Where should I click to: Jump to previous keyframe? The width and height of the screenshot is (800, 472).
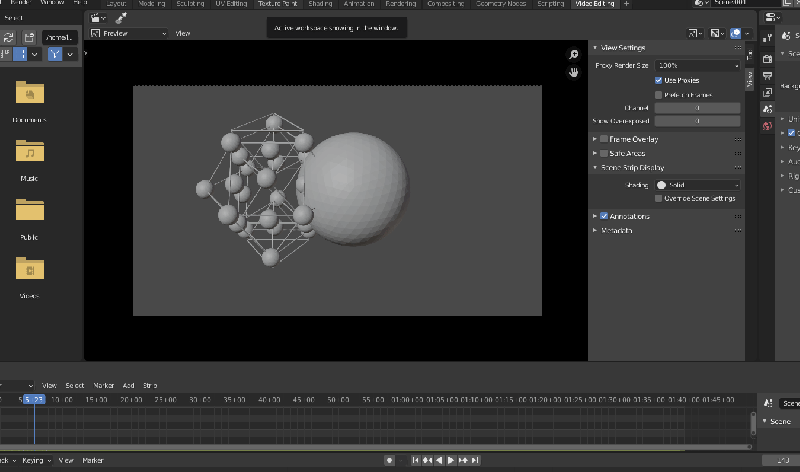pos(427,460)
